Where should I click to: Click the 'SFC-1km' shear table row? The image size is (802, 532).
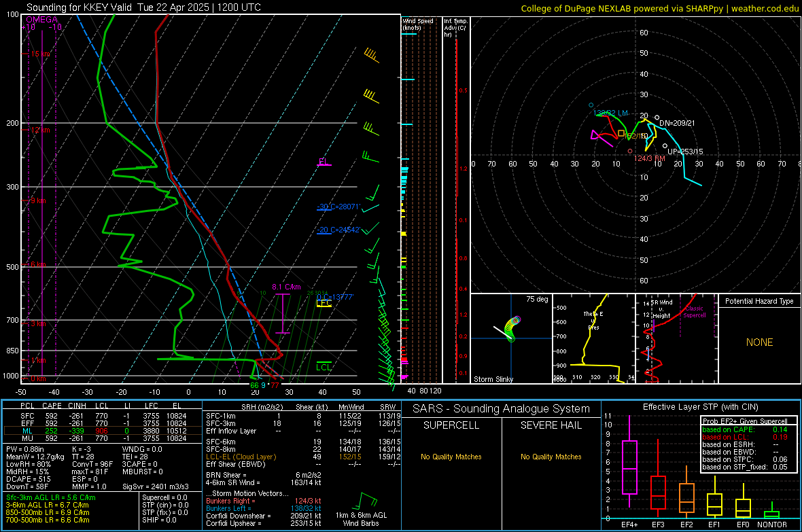[x=304, y=416]
